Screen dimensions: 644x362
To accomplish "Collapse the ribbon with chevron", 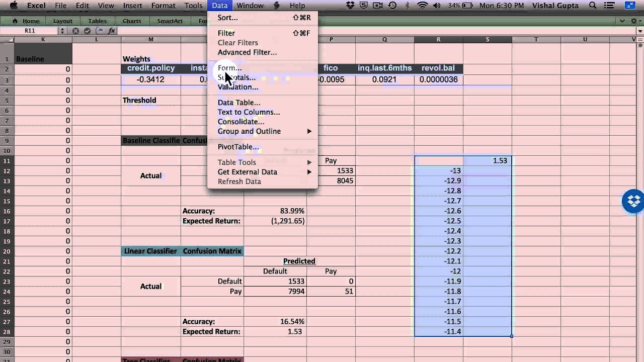I will pyautogui.click(x=622, y=21).
